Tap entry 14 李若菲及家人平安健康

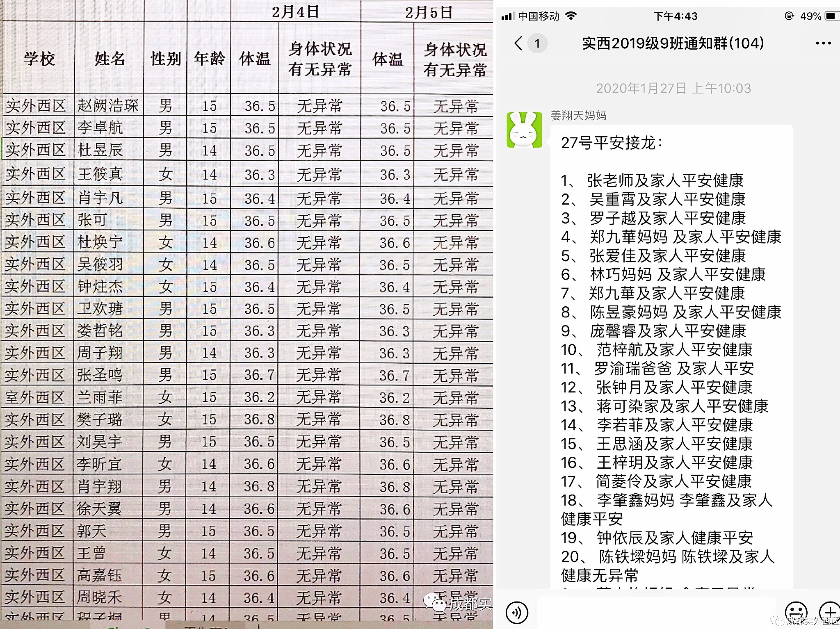pos(657,425)
